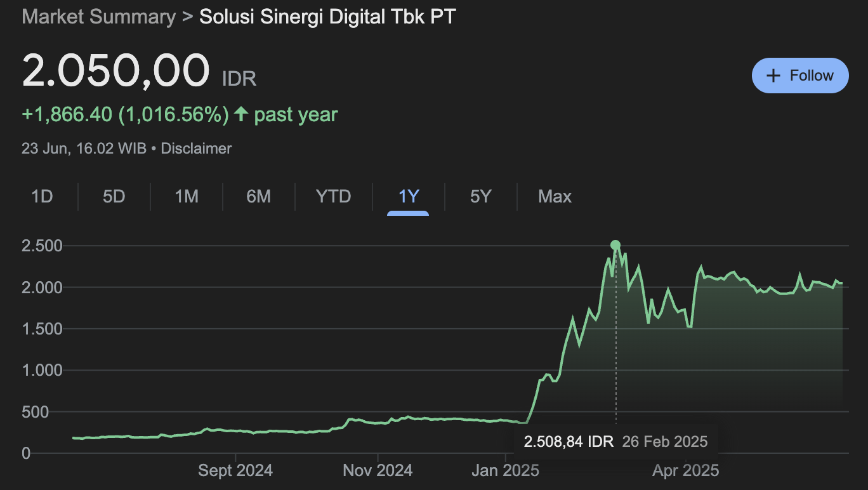This screenshot has width=868, height=490.
Task: Click the green up arrow icon
Action: click(x=241, y=114)
